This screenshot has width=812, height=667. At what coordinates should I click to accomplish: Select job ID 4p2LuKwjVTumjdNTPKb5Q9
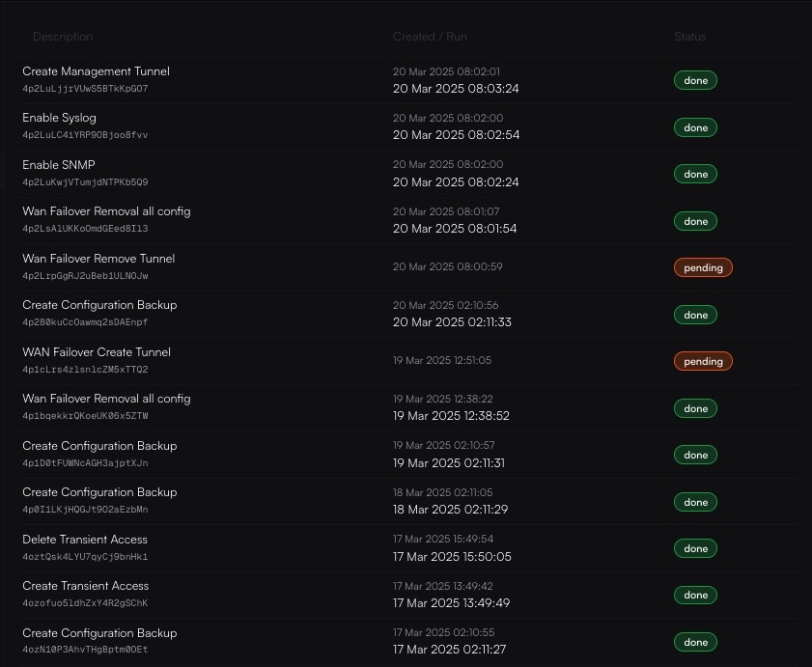click(85, 182)
